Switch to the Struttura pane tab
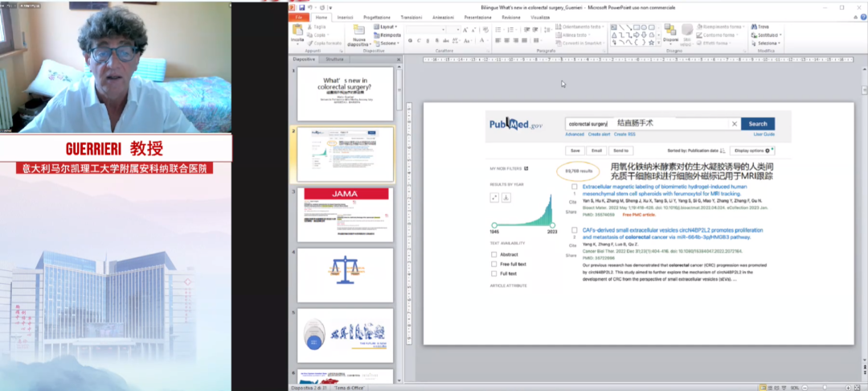The height and width of the screenshot is (391, 868). [x=335, y=60]
